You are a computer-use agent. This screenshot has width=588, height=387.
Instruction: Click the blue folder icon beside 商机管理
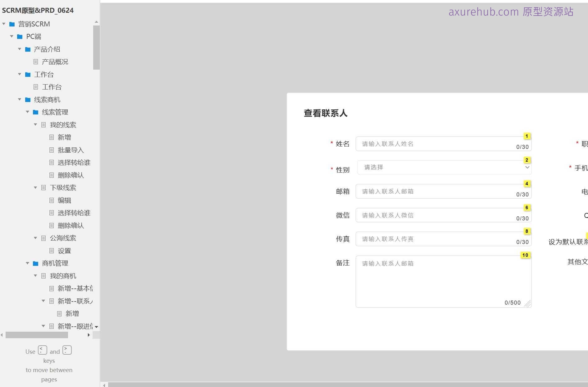click(35, 263)
